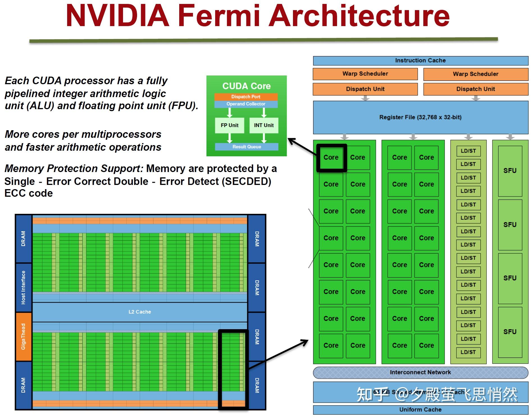
Task: Select Dispatch Port in CUDA Core diagram
Action: click(x=246, y=97)
